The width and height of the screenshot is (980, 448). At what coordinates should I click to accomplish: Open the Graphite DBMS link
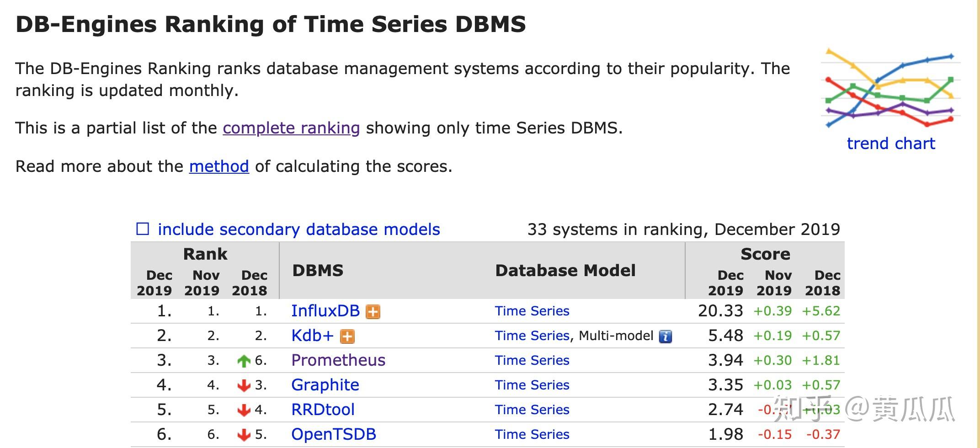tap(325, 385)
